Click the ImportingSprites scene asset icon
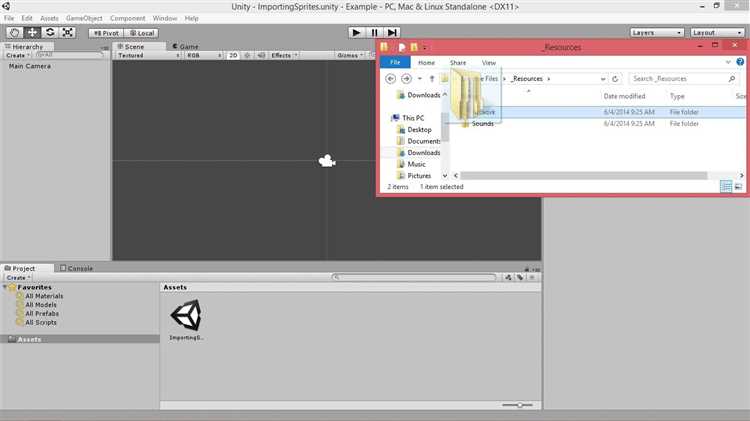This screenshot has height=421, width=750. click(x=187, y=315)
